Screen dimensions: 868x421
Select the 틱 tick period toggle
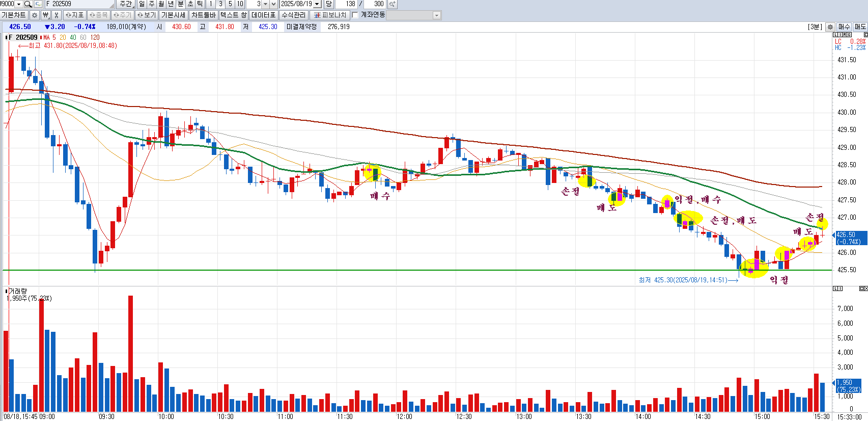(199, 4)
